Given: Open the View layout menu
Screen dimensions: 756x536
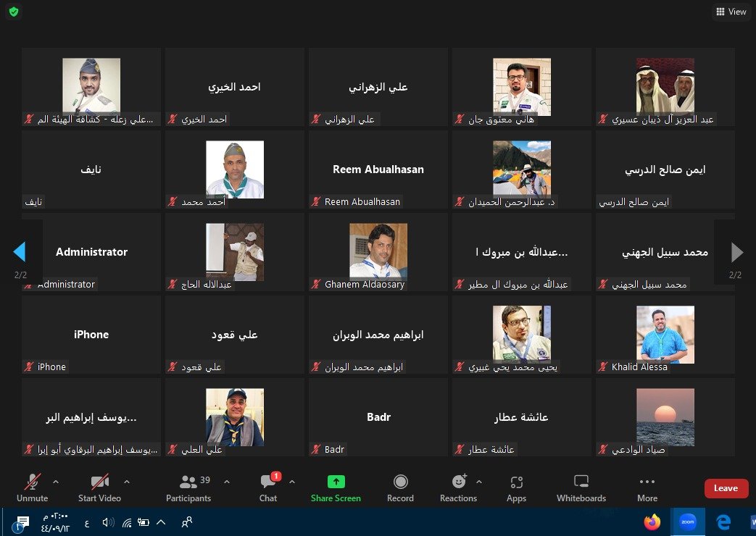Looking at the screenshot, I should [731, 12].
